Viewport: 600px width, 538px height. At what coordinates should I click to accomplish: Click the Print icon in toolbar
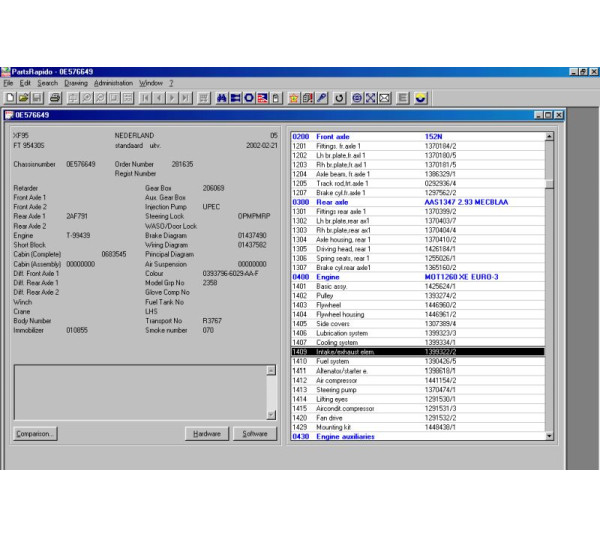[x=55, y=98]
